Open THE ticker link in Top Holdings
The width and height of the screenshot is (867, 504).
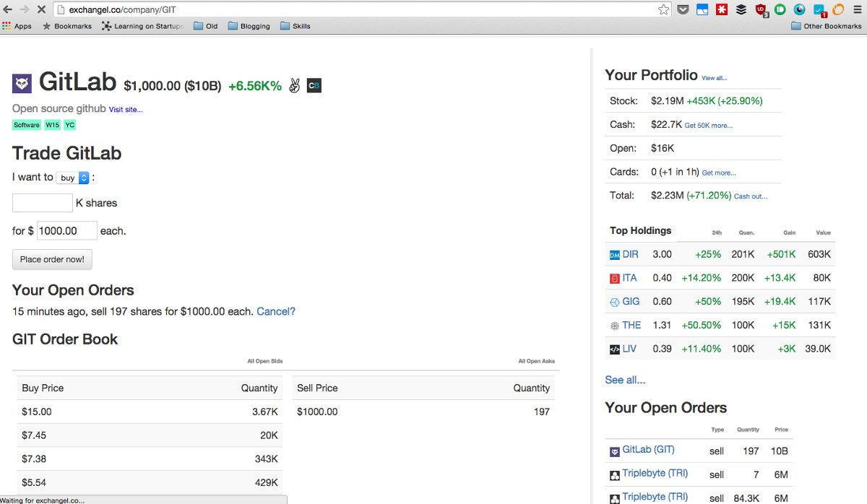click(631, 325)
